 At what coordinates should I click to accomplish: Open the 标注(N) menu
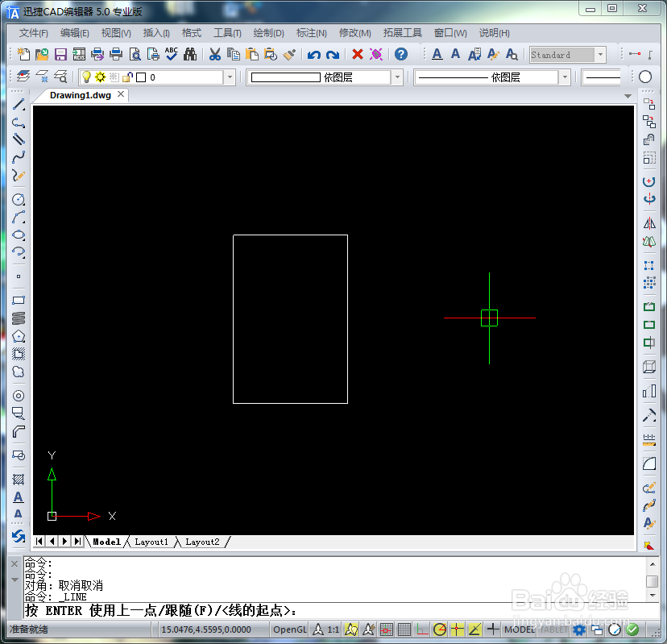tap(312, 33)
